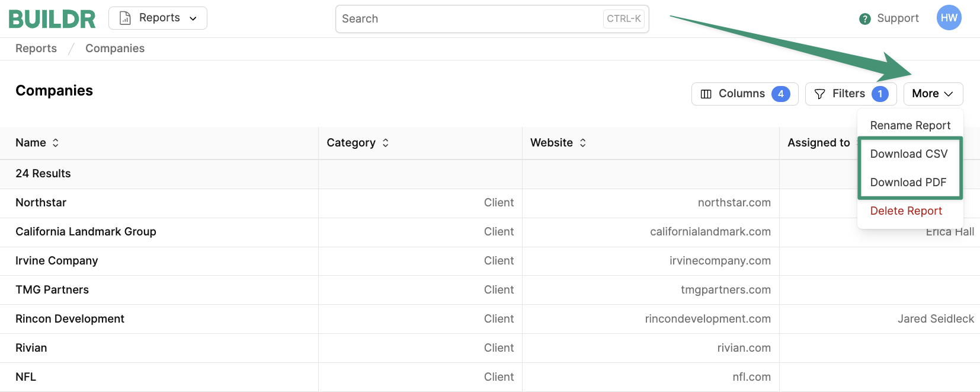Sort by Category column arrows
This screenshot has height=392, width=980.
point(386,143)
